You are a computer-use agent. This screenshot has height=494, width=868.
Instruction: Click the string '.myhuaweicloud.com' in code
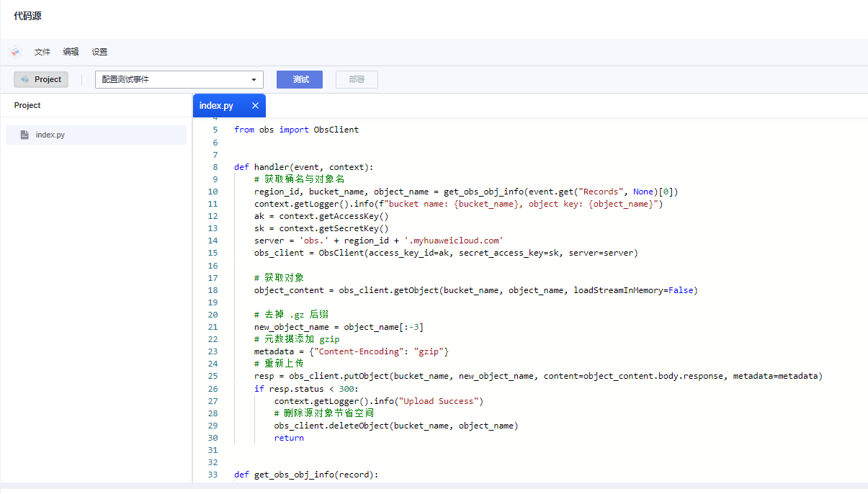click(x=452, y=241)
